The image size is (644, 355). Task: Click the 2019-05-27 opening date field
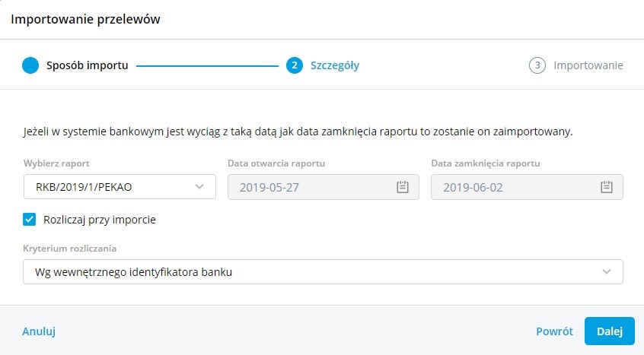point(312,187)
